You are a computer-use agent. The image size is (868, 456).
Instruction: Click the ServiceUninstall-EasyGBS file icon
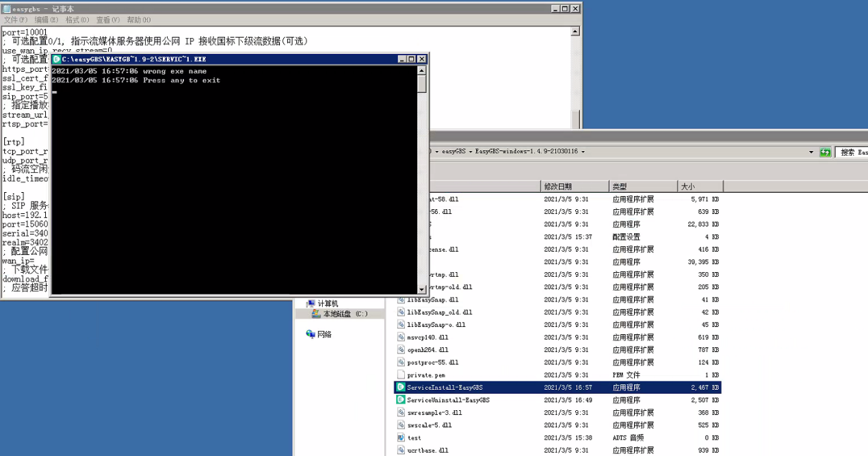pyautogui.click(x=401, y=400)
